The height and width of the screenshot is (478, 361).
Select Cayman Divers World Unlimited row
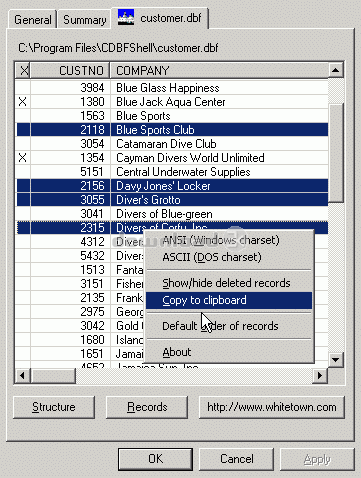pyautogui.click(x=172, y=158)
